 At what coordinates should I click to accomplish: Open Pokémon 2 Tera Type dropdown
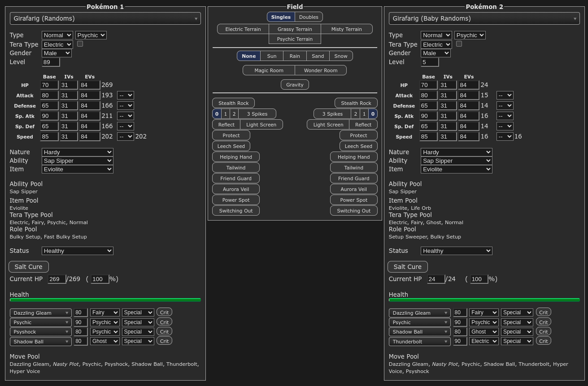pos(436,44)
